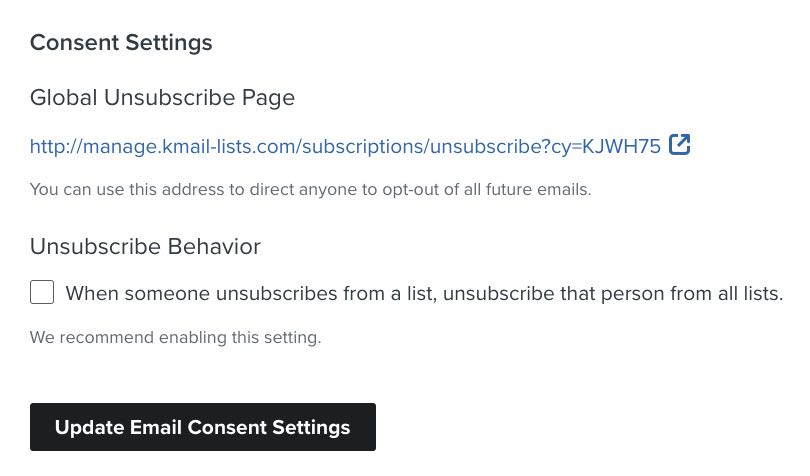The image size is (810, 476).
Task: Tick the box under Unsubscribe Behavior
Action: click(x=42, y=293)
